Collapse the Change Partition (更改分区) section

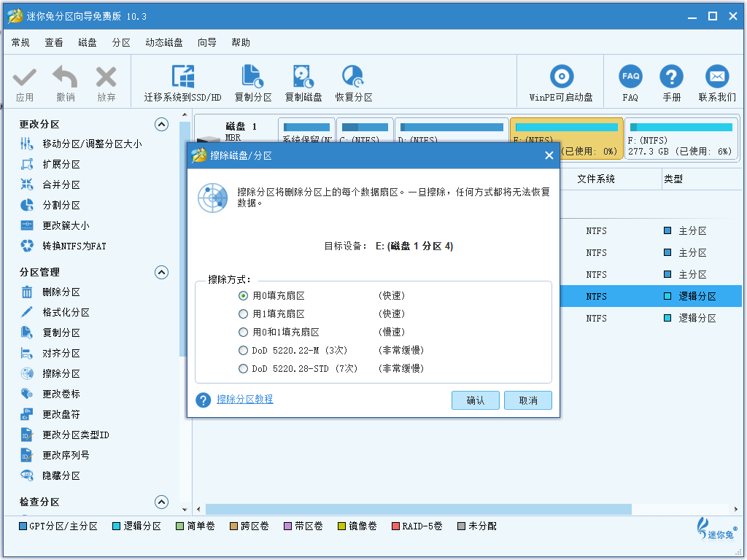pos(161,125)
